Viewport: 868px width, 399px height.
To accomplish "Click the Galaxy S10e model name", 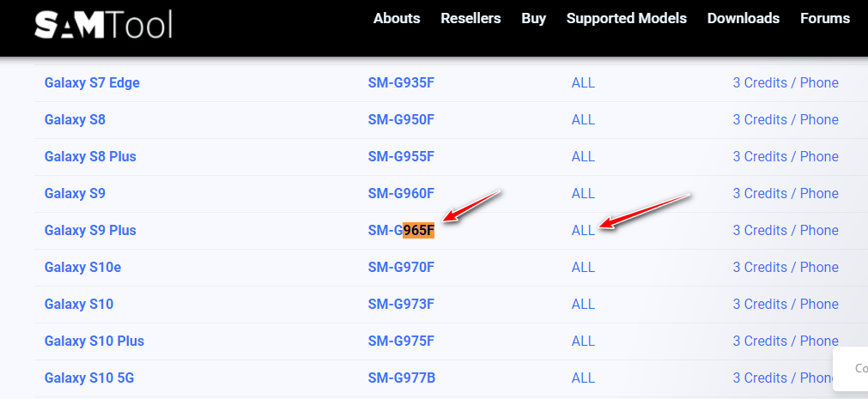I will 82,268.
